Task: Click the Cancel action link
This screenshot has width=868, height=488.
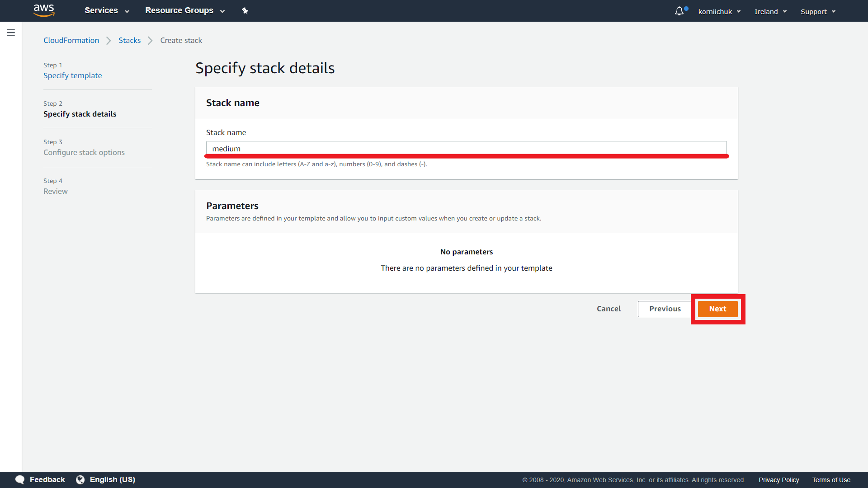Action: click(609, 309)
